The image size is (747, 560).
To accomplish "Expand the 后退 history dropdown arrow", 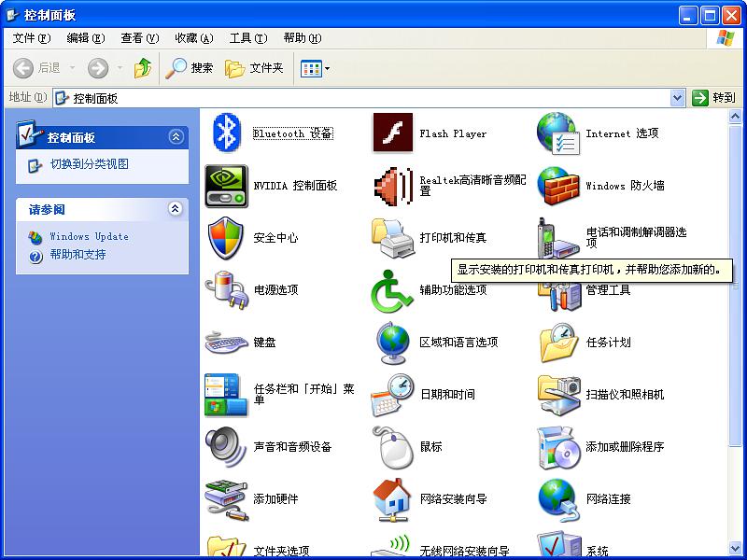I will point(73,68).
